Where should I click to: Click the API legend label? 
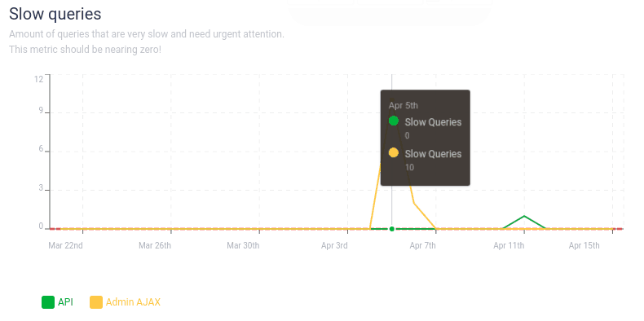[x=65, y=302]
